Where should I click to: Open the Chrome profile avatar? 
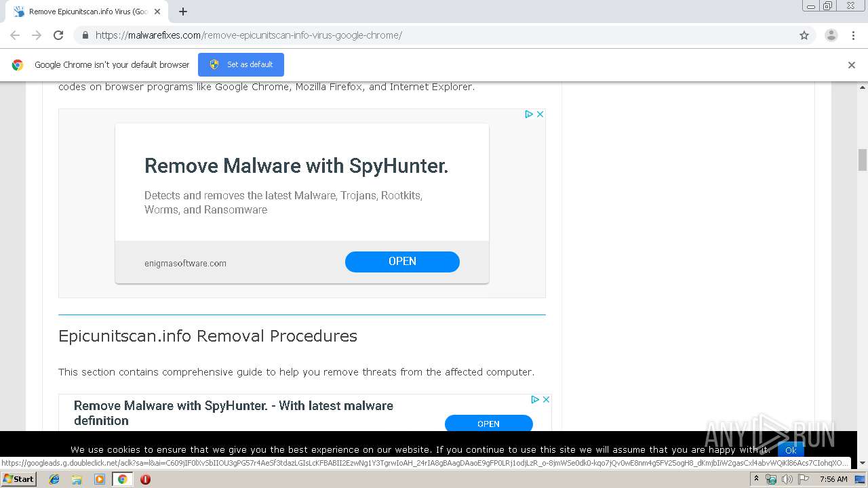[x=831, y=35]
